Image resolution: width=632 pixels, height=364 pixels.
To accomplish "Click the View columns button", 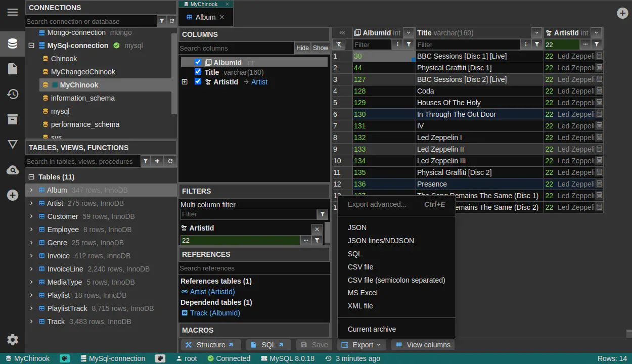I will click(423, 345).
